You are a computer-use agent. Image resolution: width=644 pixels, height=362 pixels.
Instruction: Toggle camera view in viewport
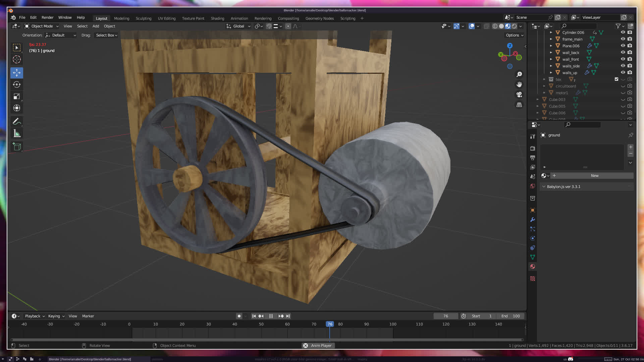[x=519, y=95]
